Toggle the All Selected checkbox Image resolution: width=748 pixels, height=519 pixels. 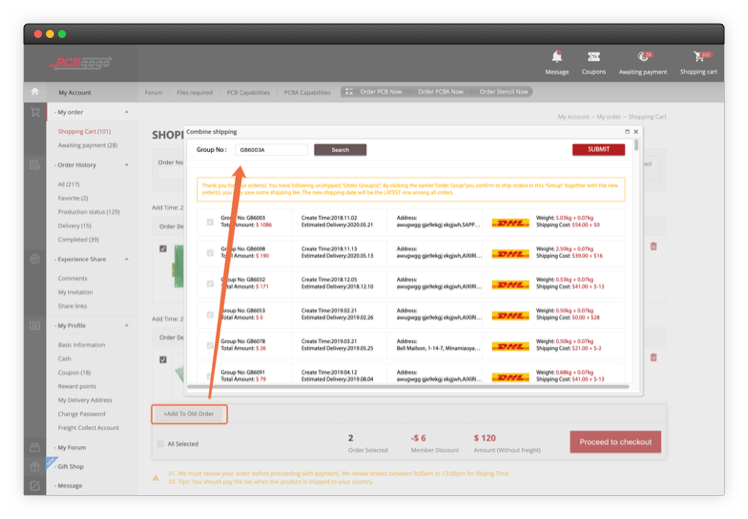pos(161,444)
